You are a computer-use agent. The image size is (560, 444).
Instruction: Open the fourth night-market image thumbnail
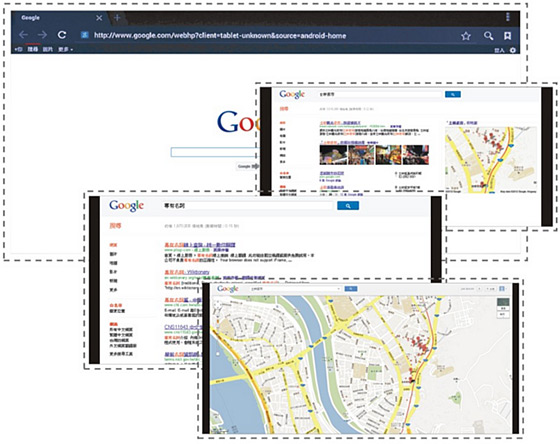click(416, 154)
